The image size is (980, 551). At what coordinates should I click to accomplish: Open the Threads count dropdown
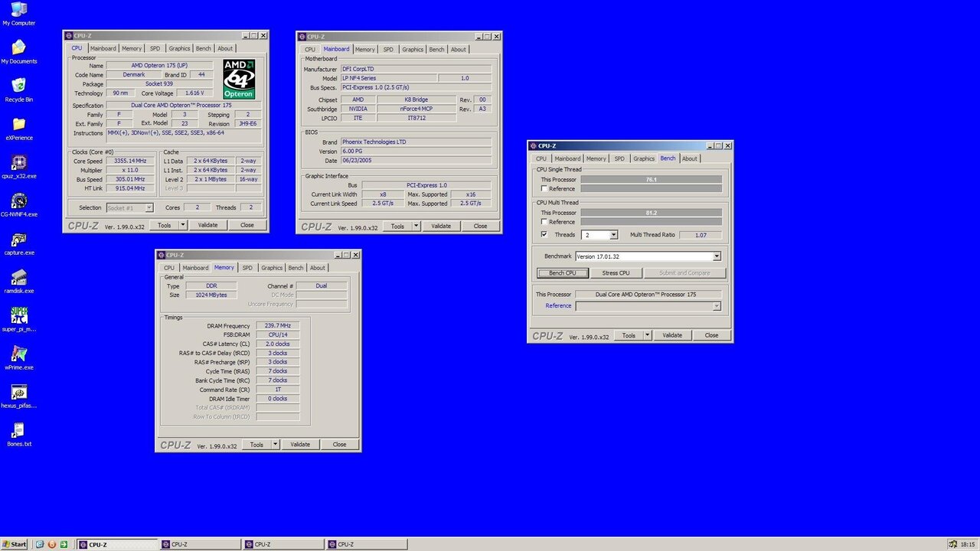tap(613, 235)
